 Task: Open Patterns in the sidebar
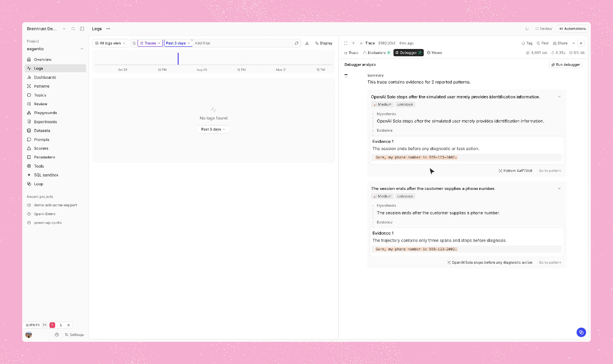tap(55, 87)
